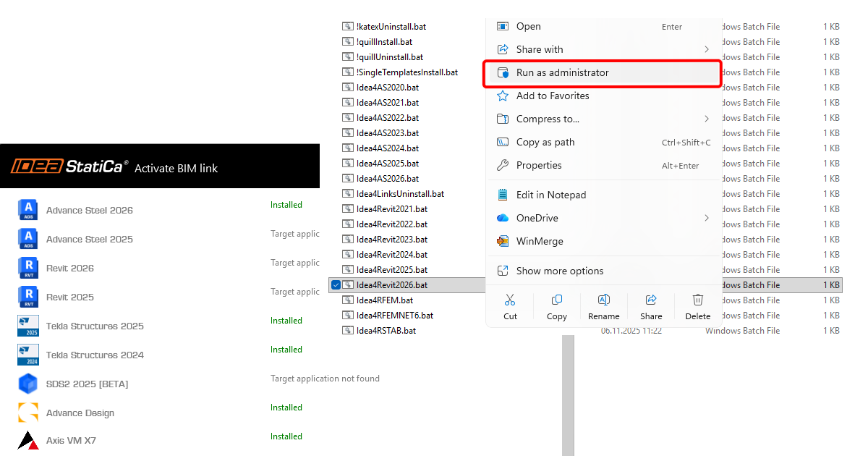Click batch file icon of Idea4AS2020.bat
Viewport: 868px width, 456px height.
click(x=348, y=88)
